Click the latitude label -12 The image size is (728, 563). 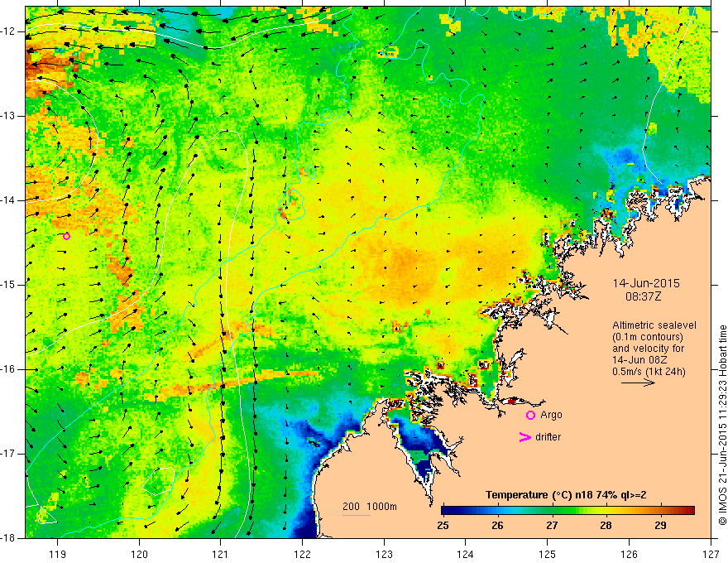click(9, 31)
